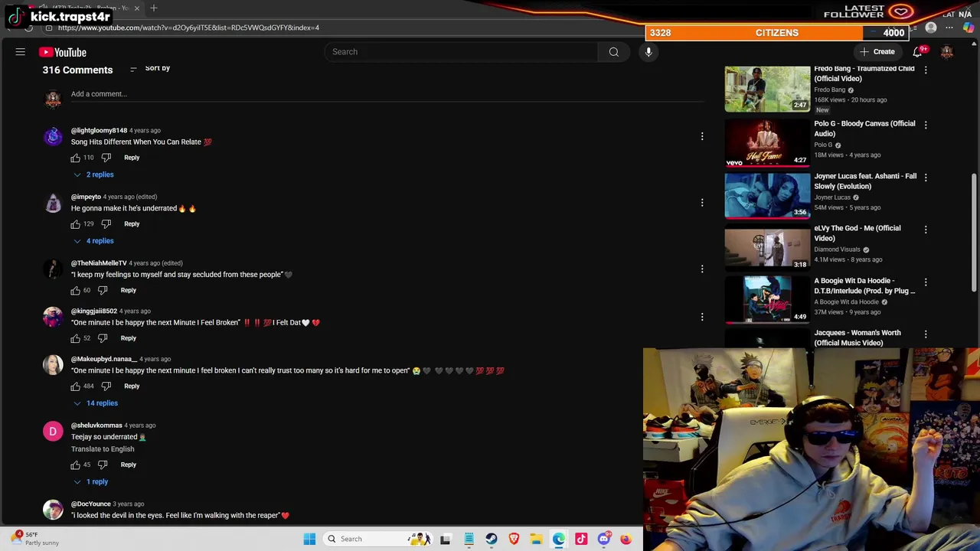This screenshot has width=980, height=551.
Task: Open options menu for @lightgloomy8148 comment
Action: tap(702, 136)
